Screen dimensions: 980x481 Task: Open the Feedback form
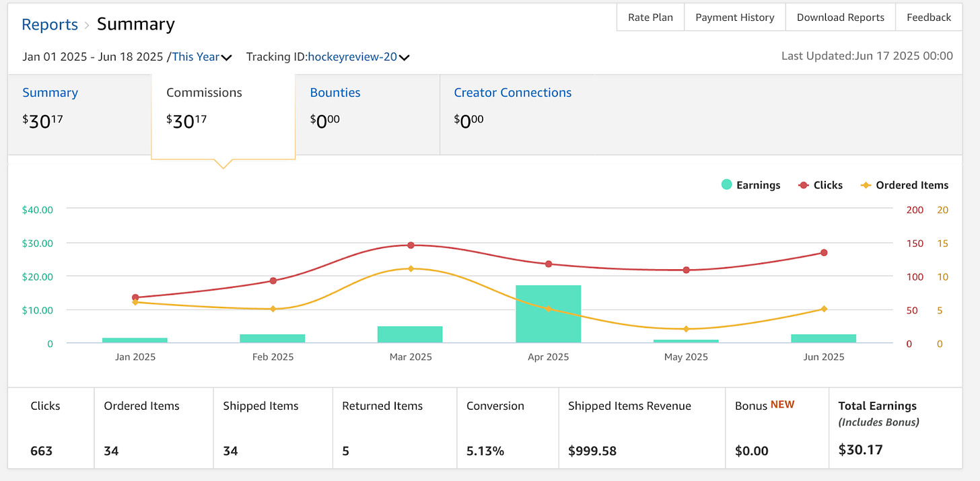(929, 17)
